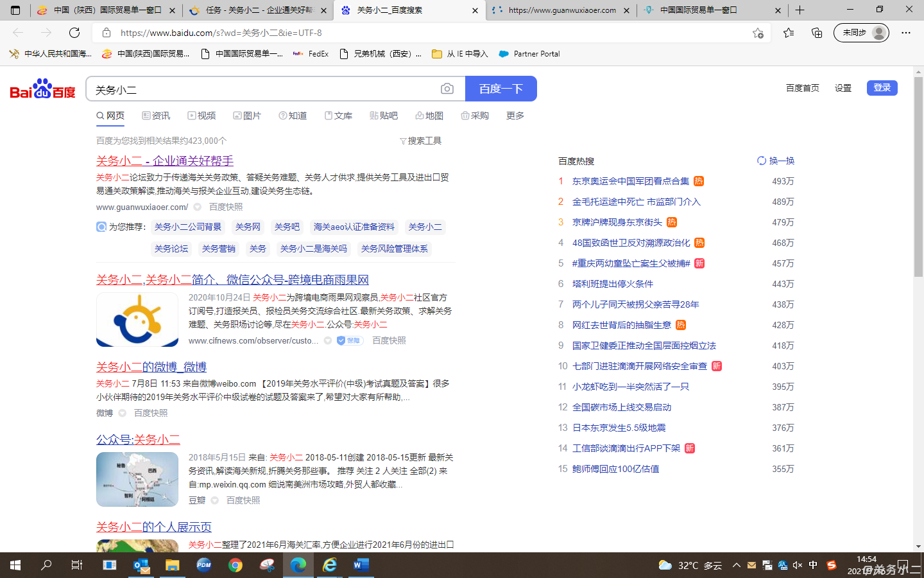Open Task View in taskbar
Screen dimensions: 924x578
[x=77, y=565]
